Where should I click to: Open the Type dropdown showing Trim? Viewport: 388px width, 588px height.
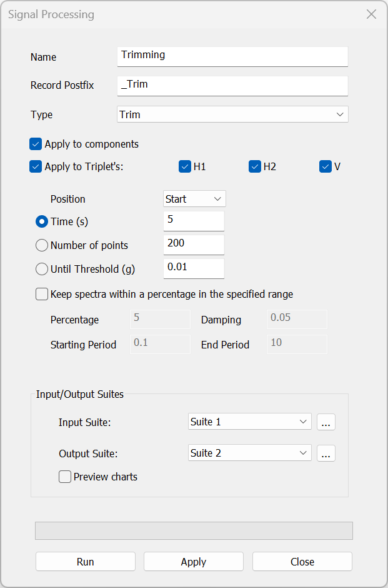[x=232, y=114]
